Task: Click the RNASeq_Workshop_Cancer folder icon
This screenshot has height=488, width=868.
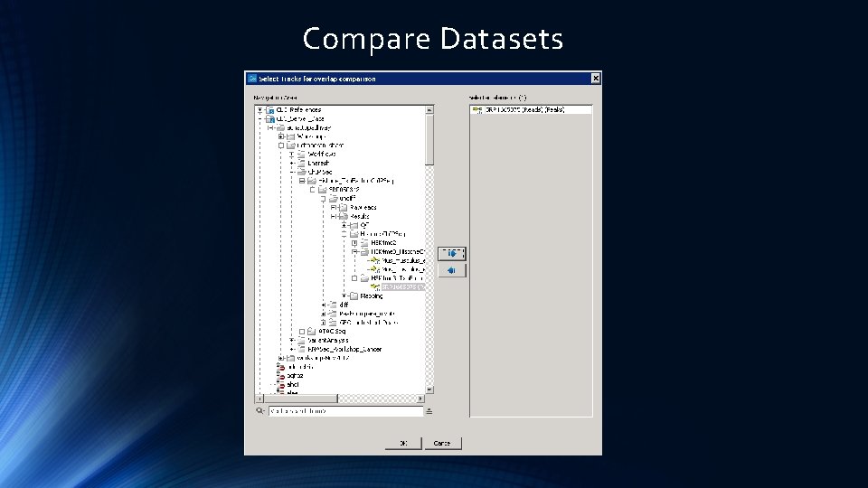Action: [301, 349]
